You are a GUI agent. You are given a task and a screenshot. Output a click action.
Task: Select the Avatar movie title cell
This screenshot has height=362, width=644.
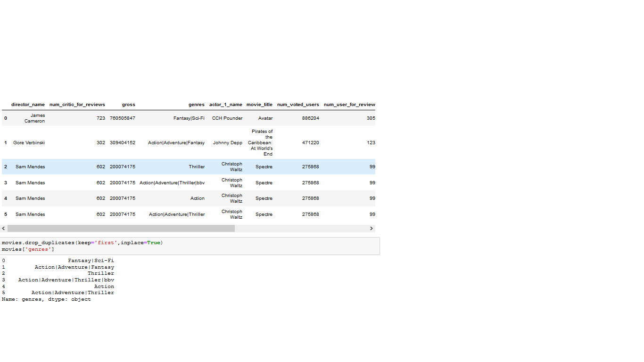tap(265, 118)
